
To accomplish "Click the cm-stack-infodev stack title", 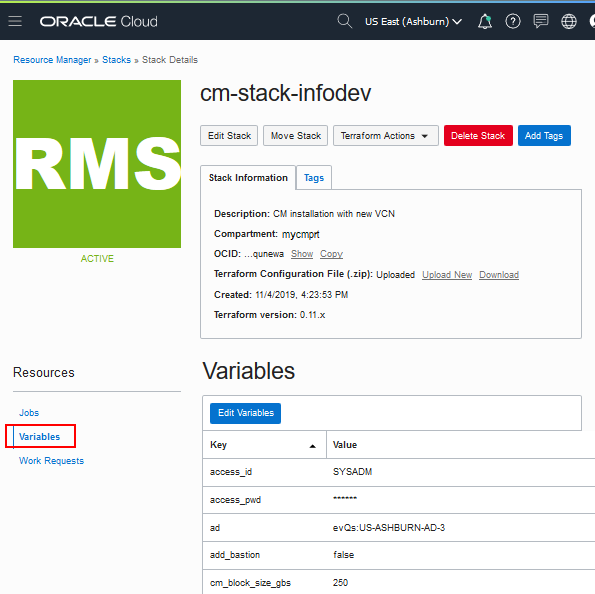I will pyautogui.click(x=285, y=93).
